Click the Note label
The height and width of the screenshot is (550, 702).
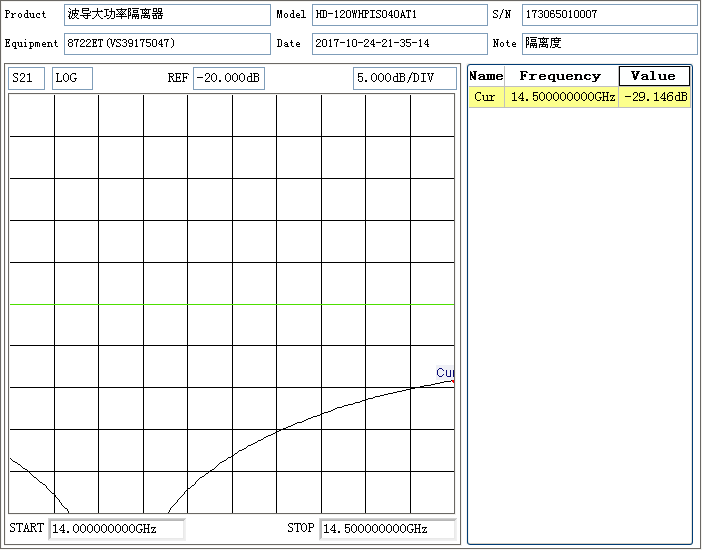tap(504, 43)
